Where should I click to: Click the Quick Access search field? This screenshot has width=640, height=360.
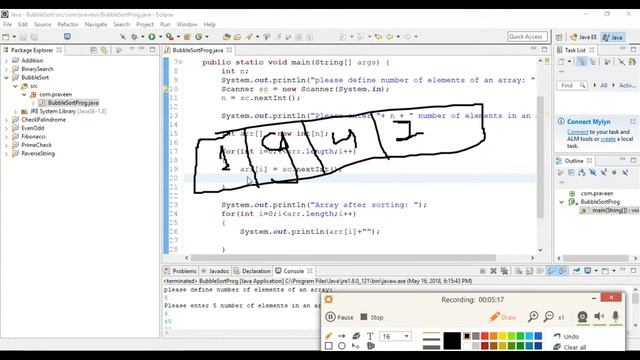(x=527, y=37)
